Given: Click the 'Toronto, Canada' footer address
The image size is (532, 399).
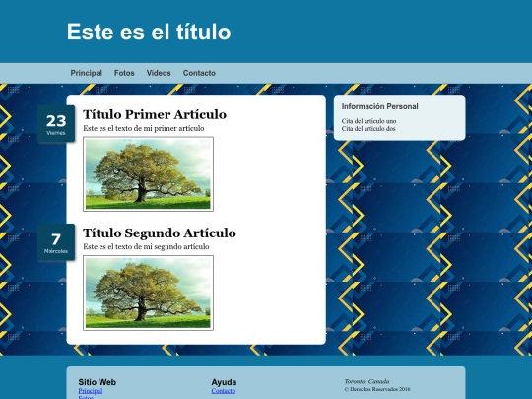Looking at the screenshot, I should 366,381.
